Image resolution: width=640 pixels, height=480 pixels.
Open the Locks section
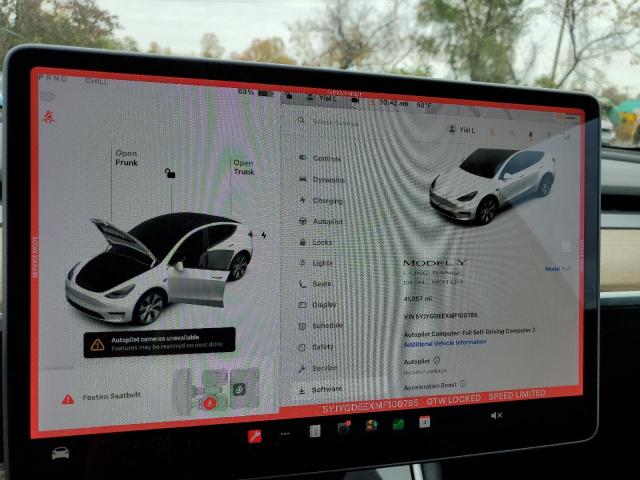click(322, 242)
